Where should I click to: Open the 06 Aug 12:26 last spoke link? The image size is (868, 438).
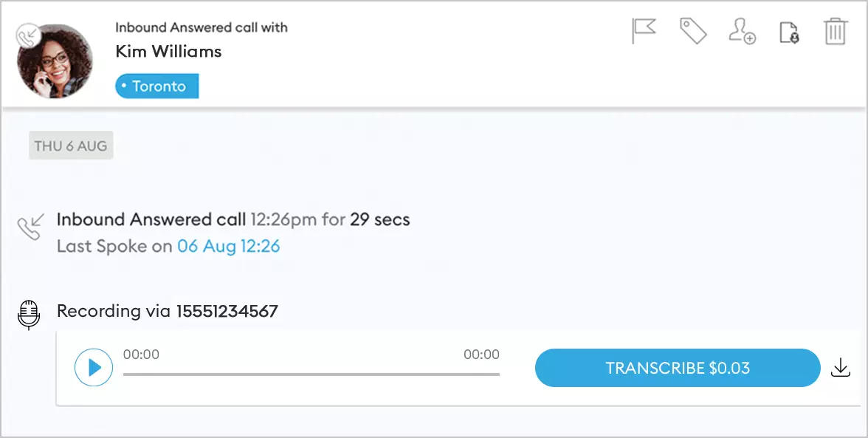(229, 246)
